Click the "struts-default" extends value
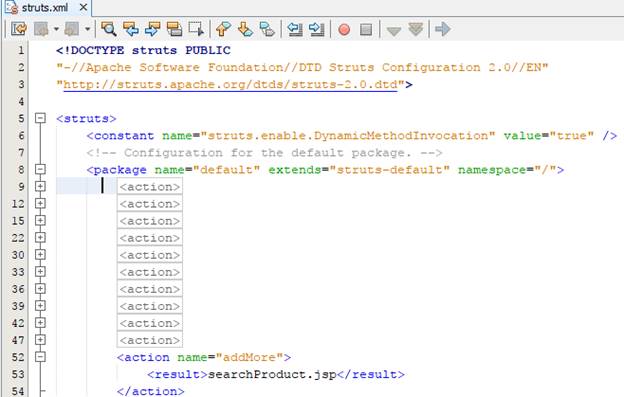The height and width of the screenshot is (397, 624). (x=392, y=170)
